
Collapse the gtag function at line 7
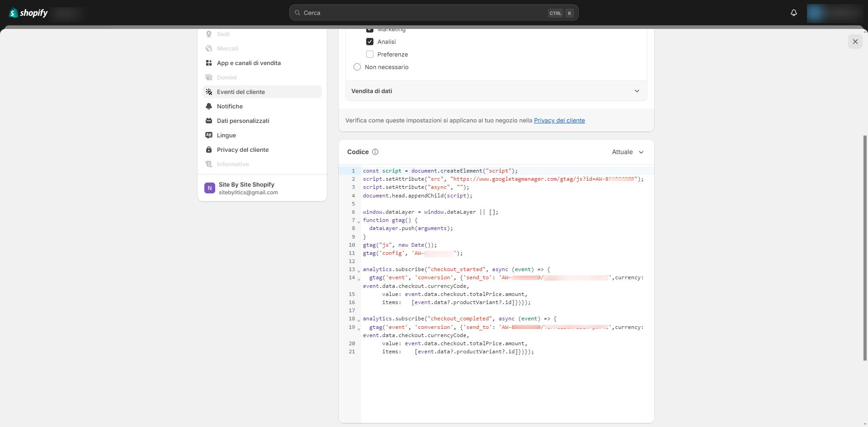click(359, 221)
